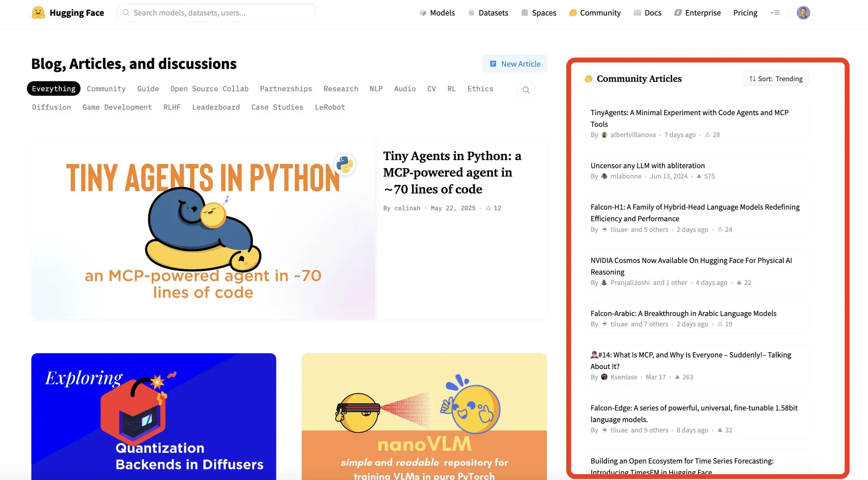868x480 pixels.
Task: Upvote the TinyAgents article with 28 votes
Action: 707,135
